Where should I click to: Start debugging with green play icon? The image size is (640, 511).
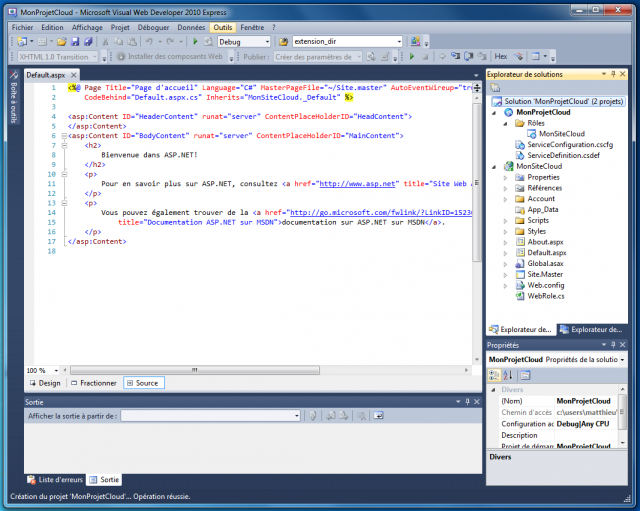[195, 42]
